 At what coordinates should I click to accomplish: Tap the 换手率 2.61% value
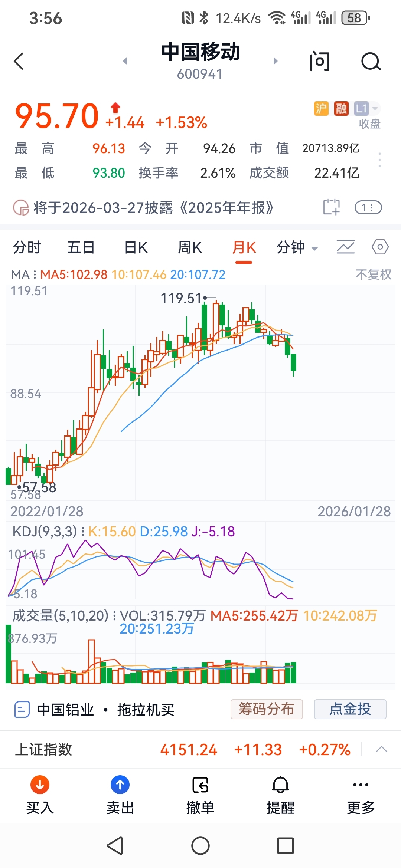point(218,173)
